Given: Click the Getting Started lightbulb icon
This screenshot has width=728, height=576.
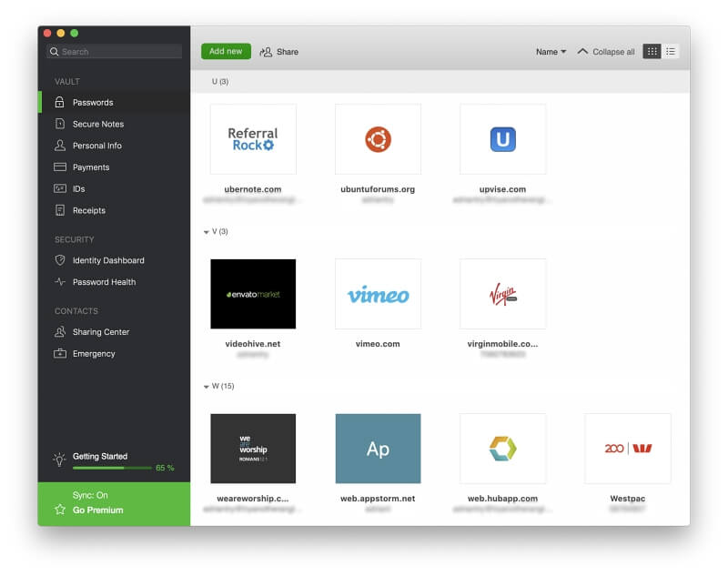Looking at the screenshot, I should tap(59, 460).
